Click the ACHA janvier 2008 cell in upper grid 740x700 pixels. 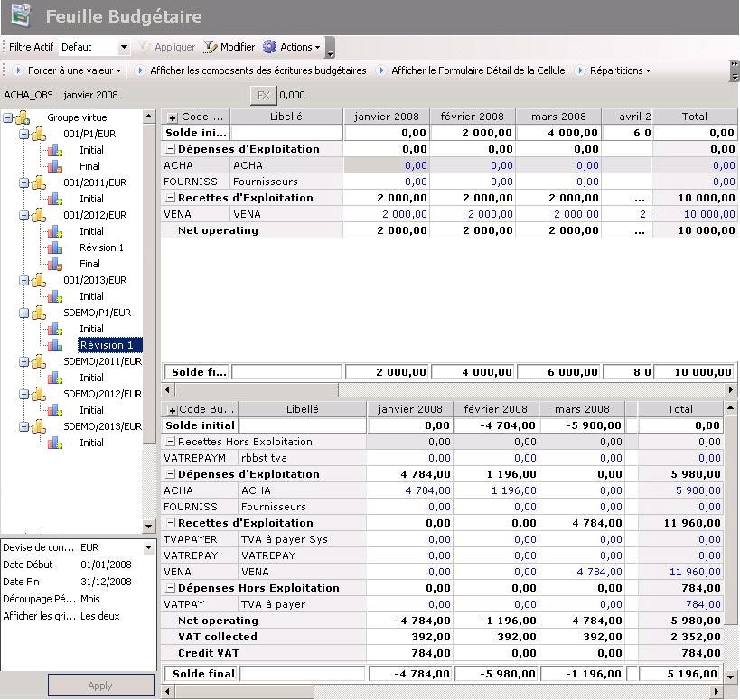[384, 165]
